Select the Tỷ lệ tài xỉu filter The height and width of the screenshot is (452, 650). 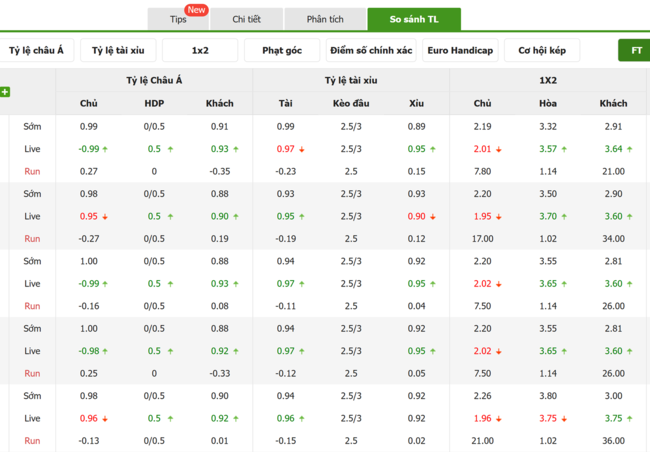[x=118, y=50]
